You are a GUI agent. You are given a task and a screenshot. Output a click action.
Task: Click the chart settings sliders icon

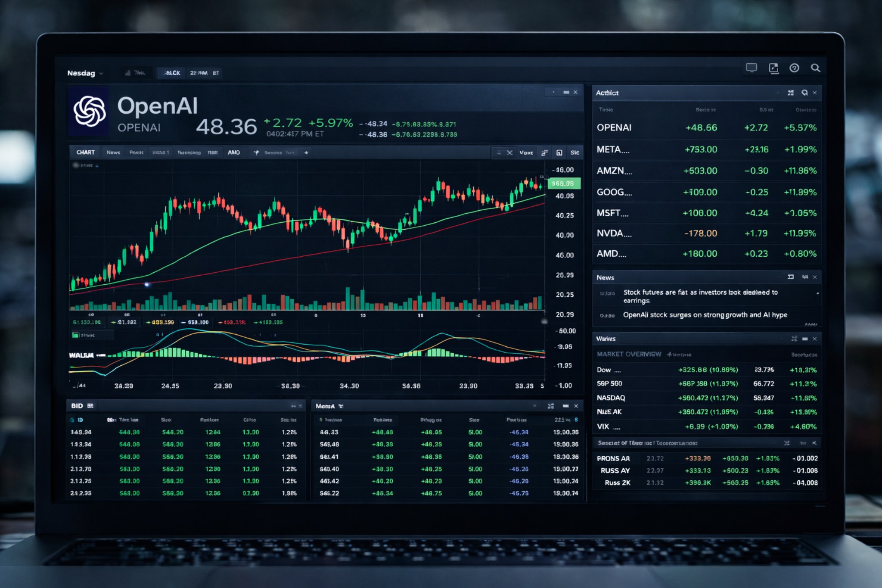point(544,152)
